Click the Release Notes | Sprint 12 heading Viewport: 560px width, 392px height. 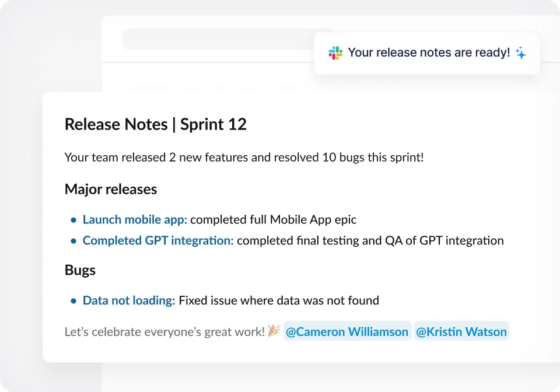(156, 124)
